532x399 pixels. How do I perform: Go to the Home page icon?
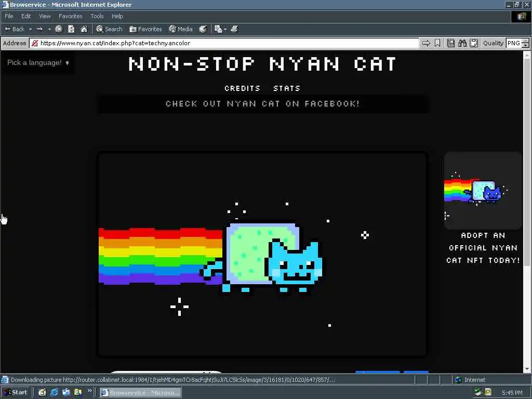click(x=84, y=29)
